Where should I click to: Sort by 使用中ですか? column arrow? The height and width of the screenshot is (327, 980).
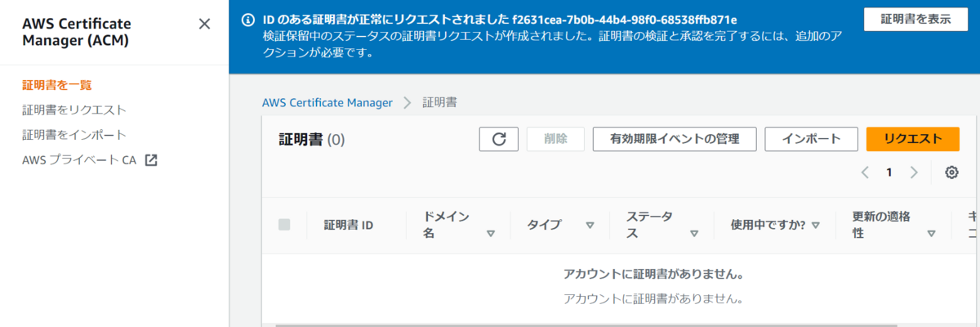815,225
